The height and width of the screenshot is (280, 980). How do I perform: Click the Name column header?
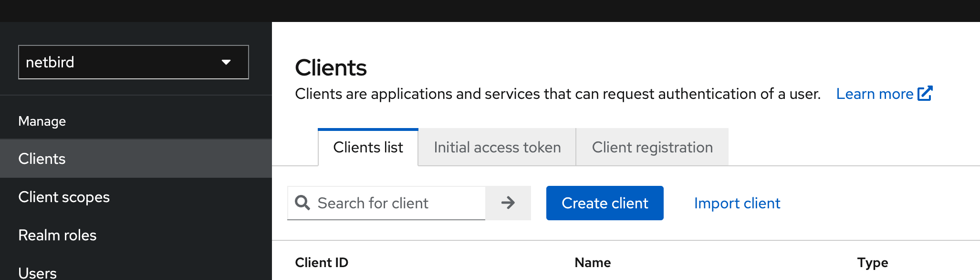click(593, 262)
